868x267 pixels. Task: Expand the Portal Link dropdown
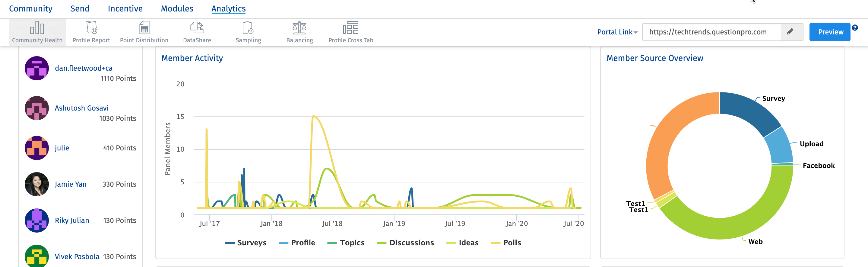pyautogui.click(x=617, y=32)
